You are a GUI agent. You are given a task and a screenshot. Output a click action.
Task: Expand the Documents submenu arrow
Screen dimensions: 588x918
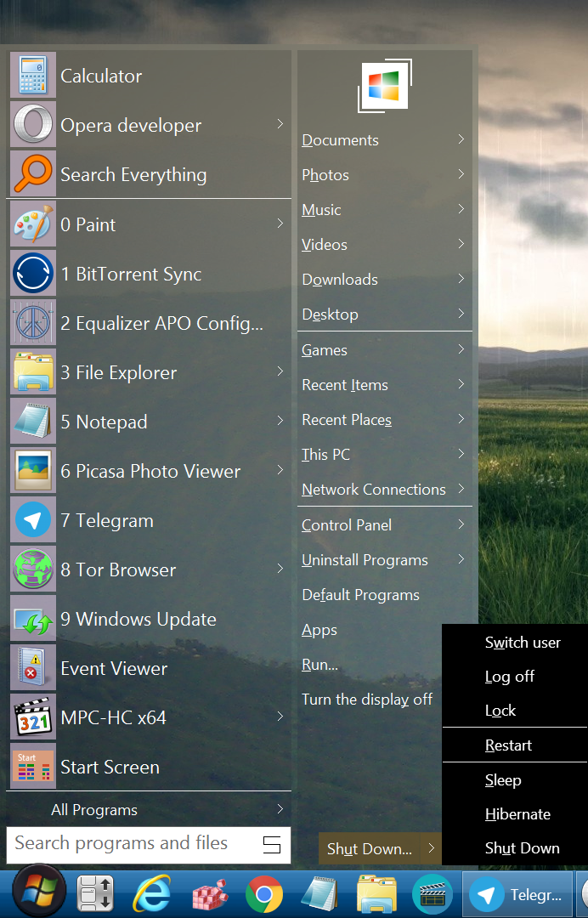pyautogui.click(x=461, y=139)
